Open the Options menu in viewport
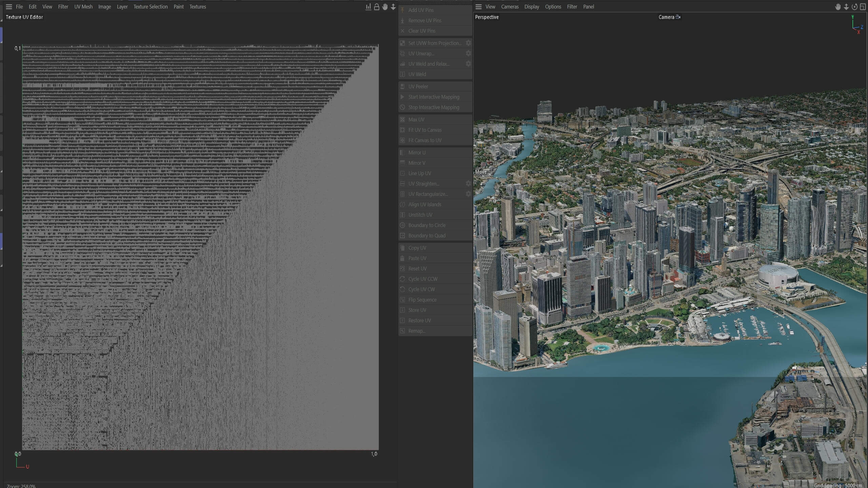This screenshot has width=868, height=488. (x=553, y=7)
